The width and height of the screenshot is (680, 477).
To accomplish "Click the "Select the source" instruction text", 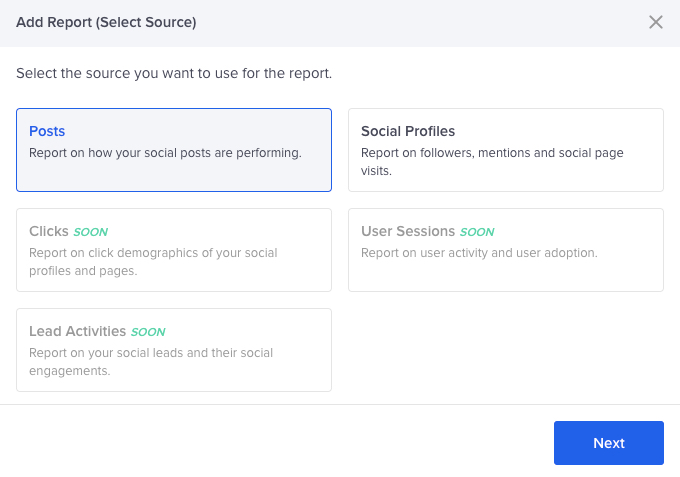I will [174, 73].
